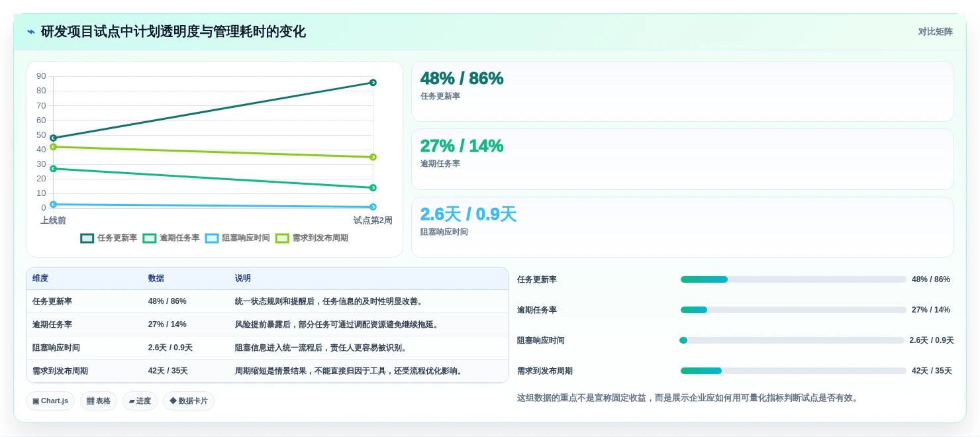Viewport: 980px width, 437px height.
Task: Click the 进度 tag
Action: (x=140, y=401)
